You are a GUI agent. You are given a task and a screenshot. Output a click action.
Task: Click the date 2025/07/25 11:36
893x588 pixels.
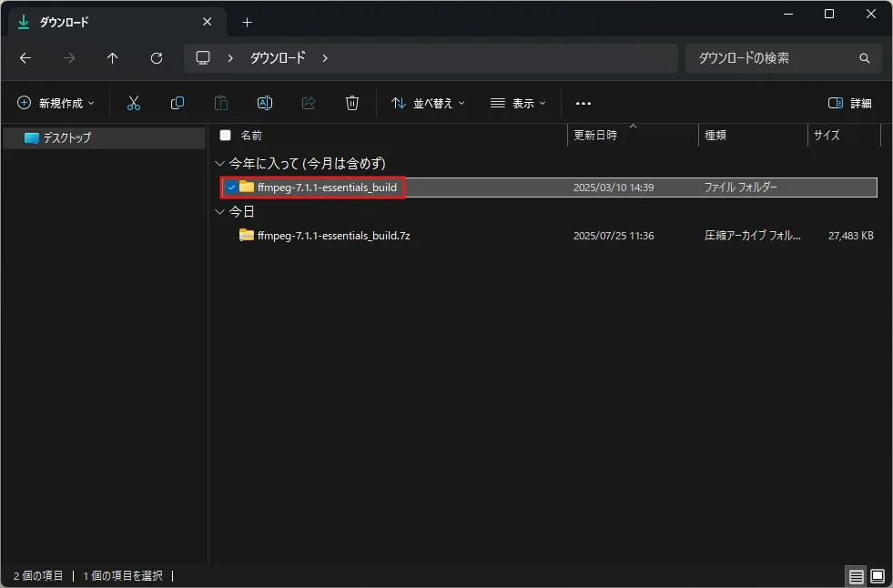coord(614,236)
